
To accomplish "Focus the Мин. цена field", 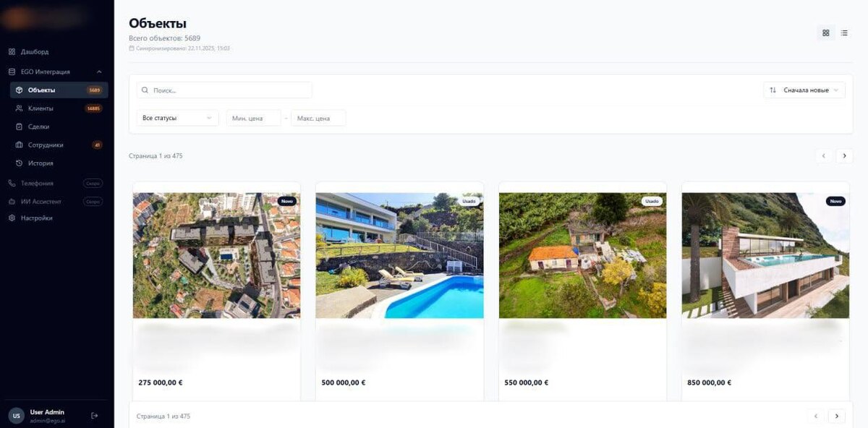I will point(253,118).
